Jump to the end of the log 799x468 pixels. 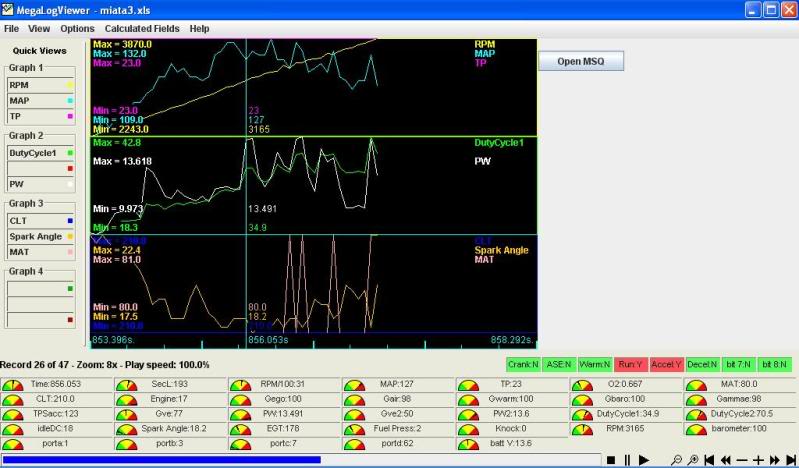pyautogui.click(x=791, y=460)
